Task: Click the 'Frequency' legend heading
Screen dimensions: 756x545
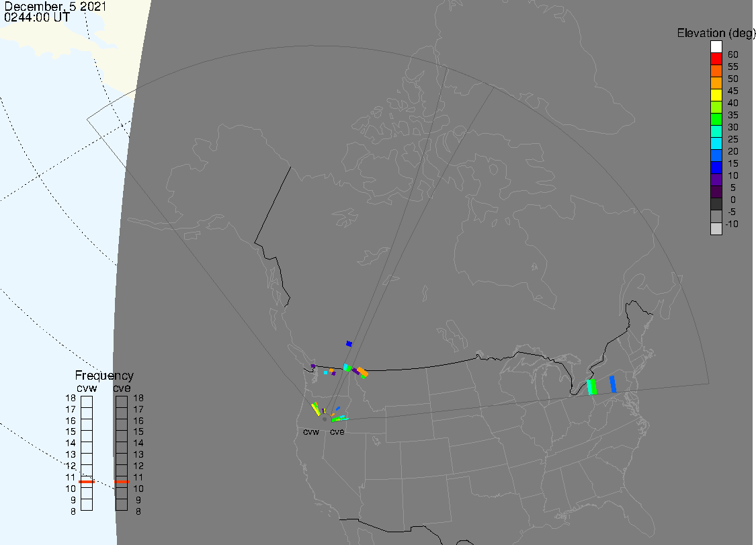Action: (104, 376)
